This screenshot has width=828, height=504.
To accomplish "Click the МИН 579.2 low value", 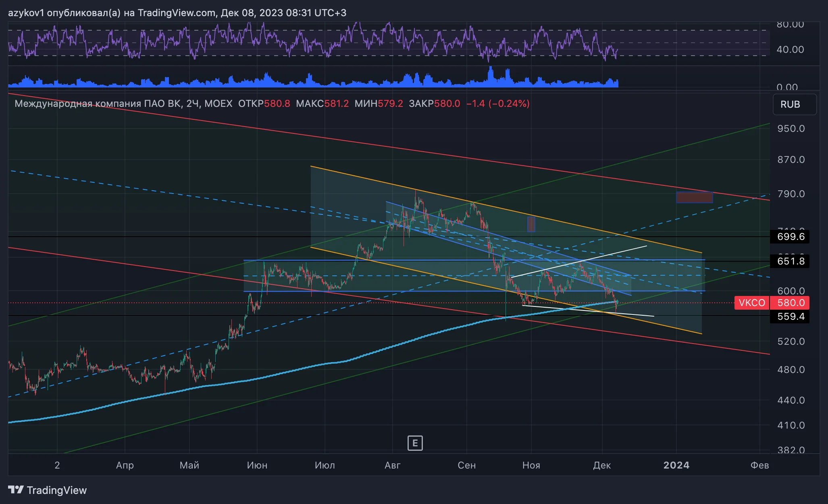I will [379, 104].
